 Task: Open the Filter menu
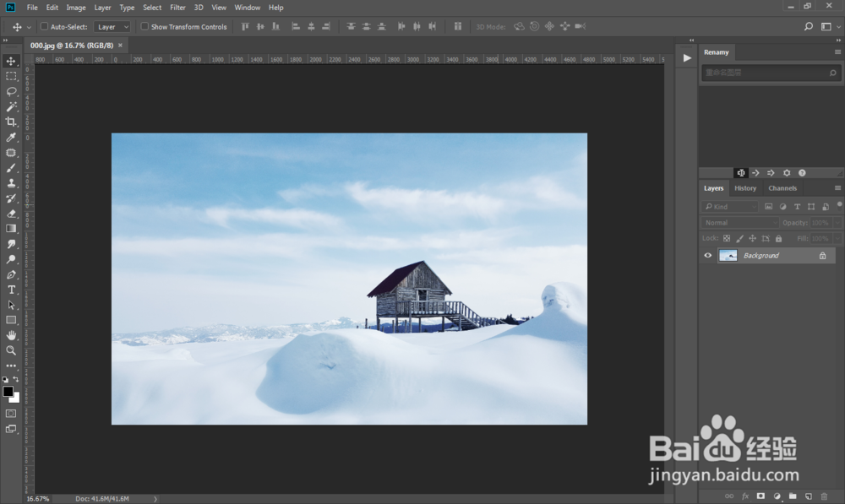click(x=177, y=8)
